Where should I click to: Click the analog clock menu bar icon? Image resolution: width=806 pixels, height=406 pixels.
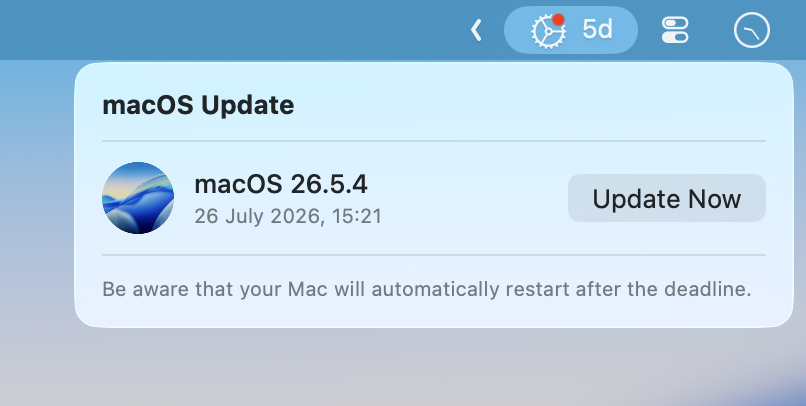tap(752, 30)
